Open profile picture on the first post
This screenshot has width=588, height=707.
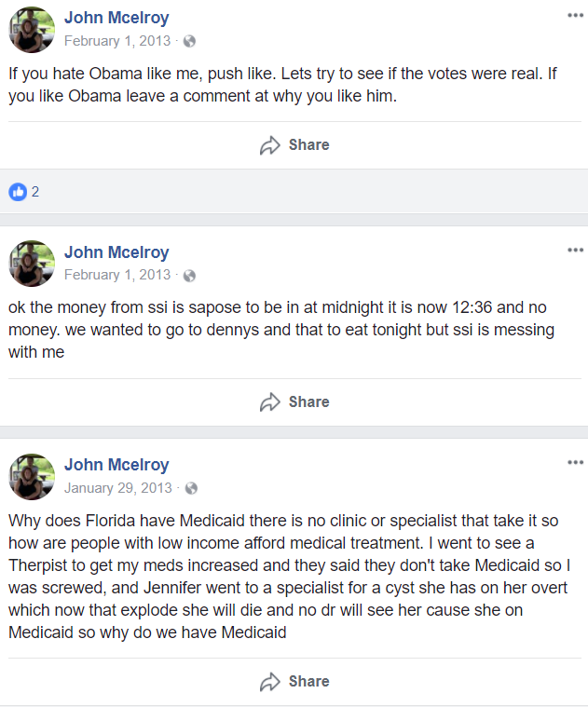point(32,30)
